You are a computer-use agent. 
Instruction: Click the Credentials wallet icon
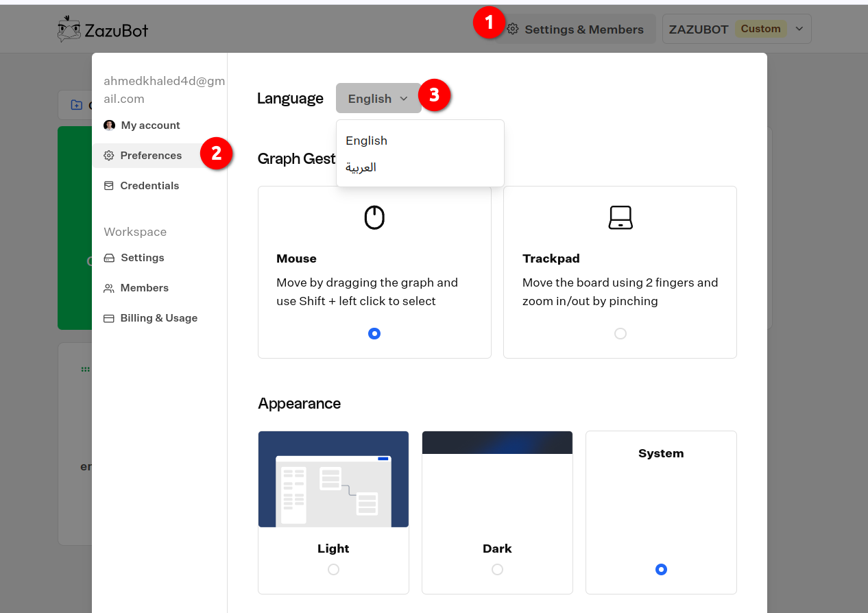click(109, 186)
